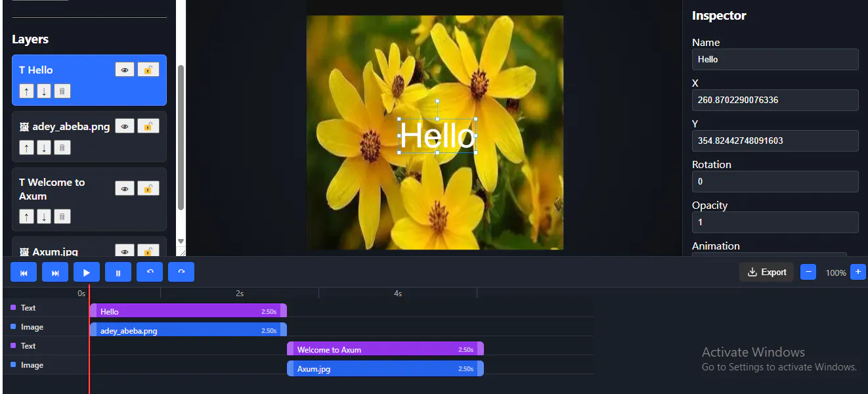Click the second Text track label
Image resolution: width=868 pixels, height=394 pixels.
(28, 345)
